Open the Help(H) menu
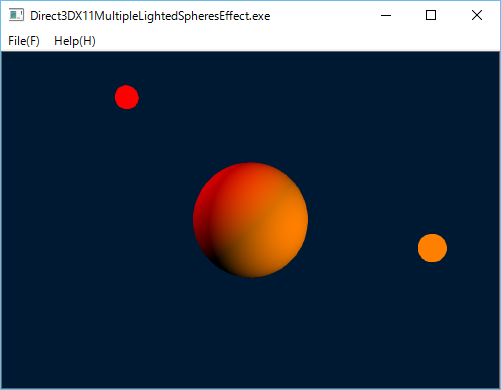This screenshot has width=501, height=390. point(75,41)
